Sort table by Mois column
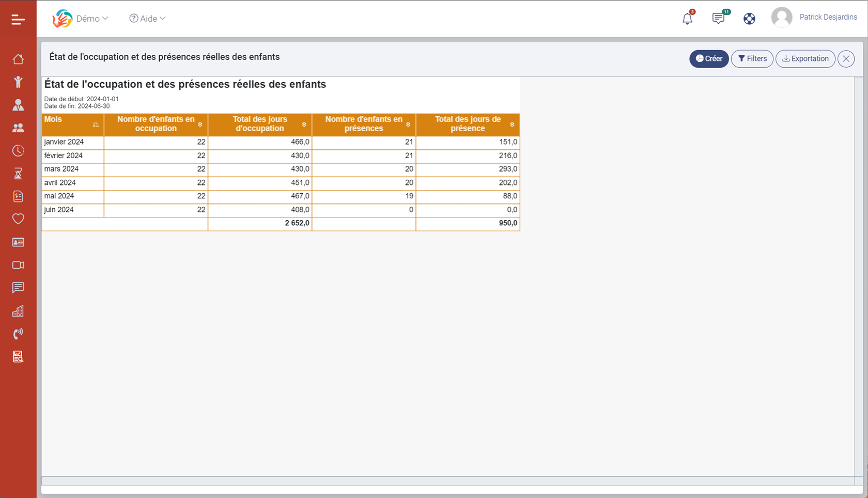The width and height of the screenshot is (868, 498). pyautogui.click(x=96, y=125)
